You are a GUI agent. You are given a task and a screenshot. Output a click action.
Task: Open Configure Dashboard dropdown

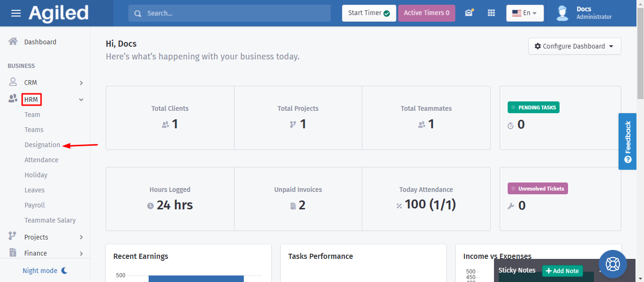tap(574, 46)
